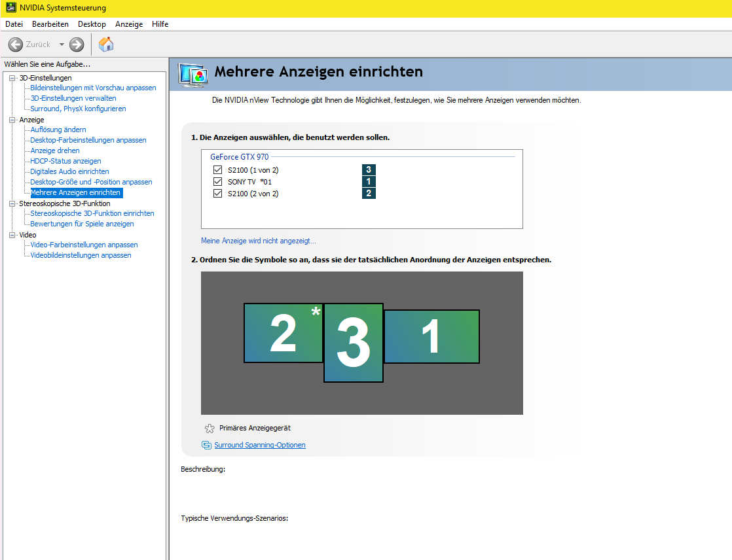The image size is (732, 560).
Task: Open Stereoskopische 3D-Funktion einrichten
Action: click(x=92, y=213)
